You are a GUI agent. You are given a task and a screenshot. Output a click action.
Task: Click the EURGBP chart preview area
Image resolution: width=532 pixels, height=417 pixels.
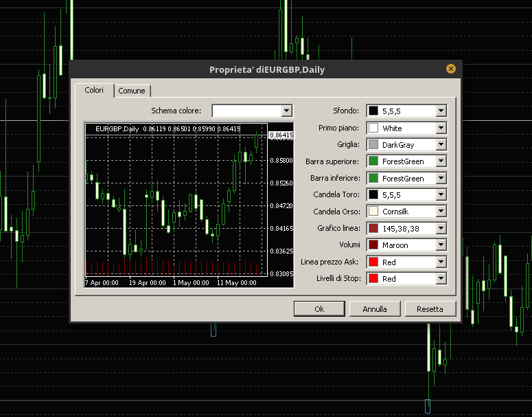[176, 205]
